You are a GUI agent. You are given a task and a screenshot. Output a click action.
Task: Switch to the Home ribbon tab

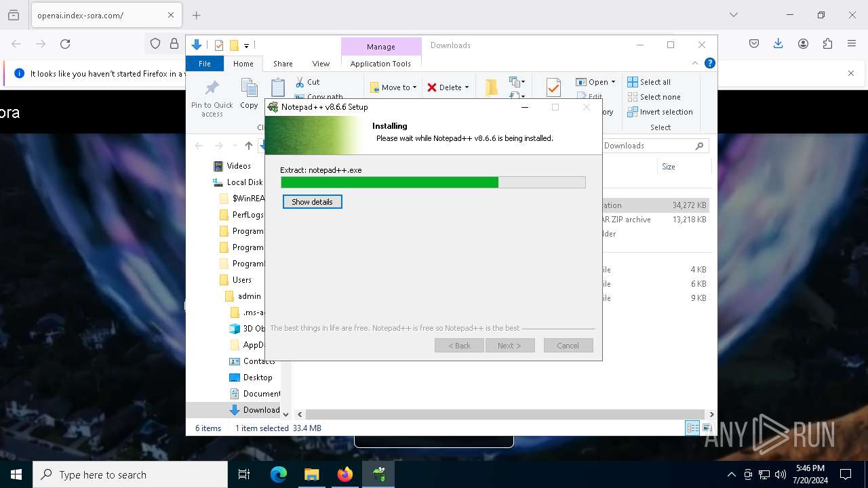243,63
